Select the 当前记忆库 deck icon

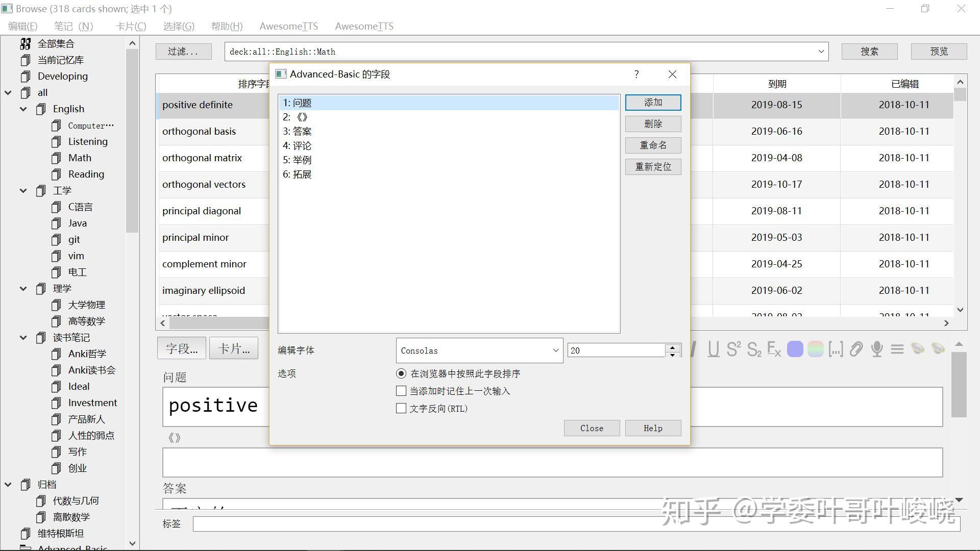26,60
